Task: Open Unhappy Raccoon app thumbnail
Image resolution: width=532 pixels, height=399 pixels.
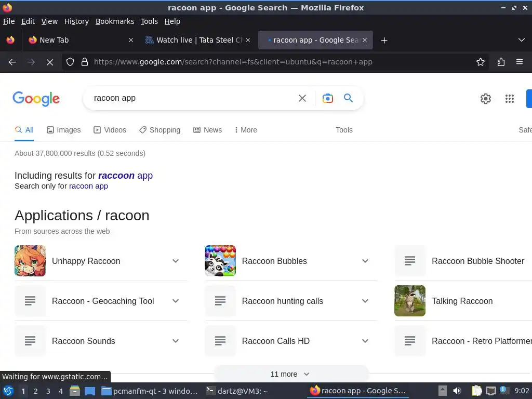Action: click(x=30, y=261)
